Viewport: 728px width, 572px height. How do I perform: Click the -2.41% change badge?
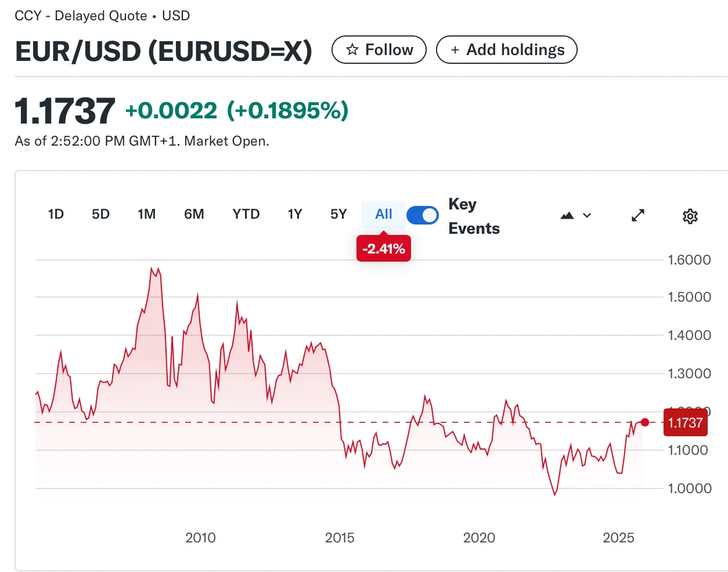pos(383,249)
